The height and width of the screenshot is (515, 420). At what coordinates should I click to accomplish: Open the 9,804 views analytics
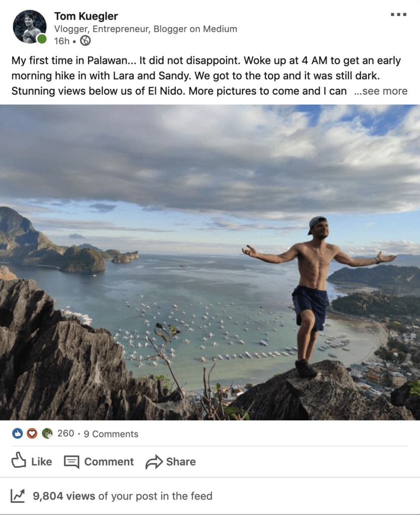[123, 496]
